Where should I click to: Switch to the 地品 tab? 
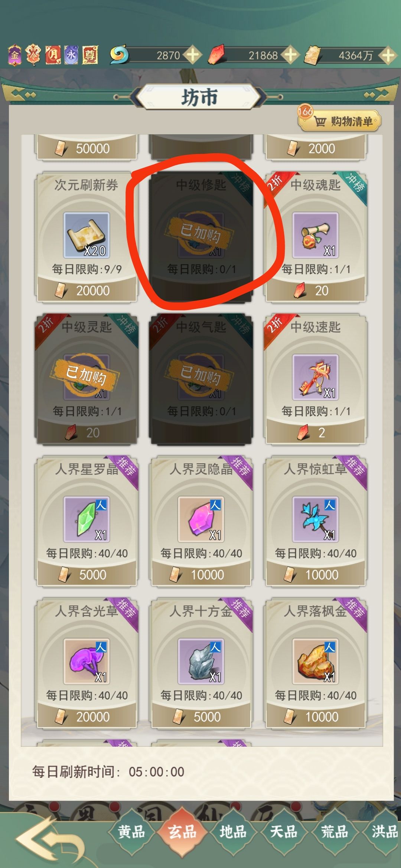click(233, 832)
